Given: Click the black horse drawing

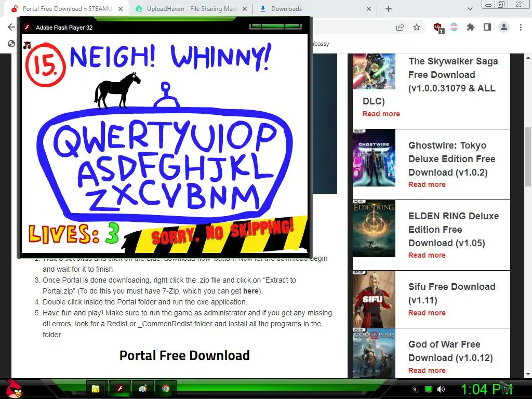Looking at the screenshot, I should click(x=117, y=90).
